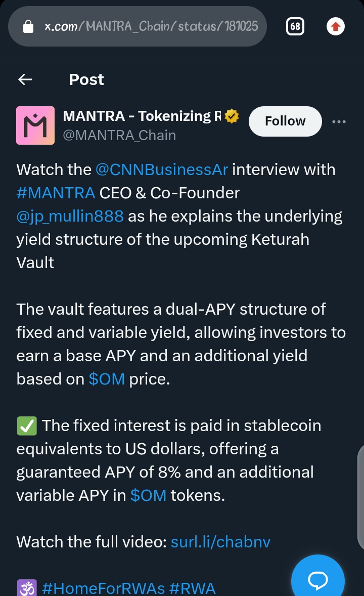Open the surl.li/chabnv video link
Image resolution: width=364 pixels, height=596 pixels.
[220, 542]
